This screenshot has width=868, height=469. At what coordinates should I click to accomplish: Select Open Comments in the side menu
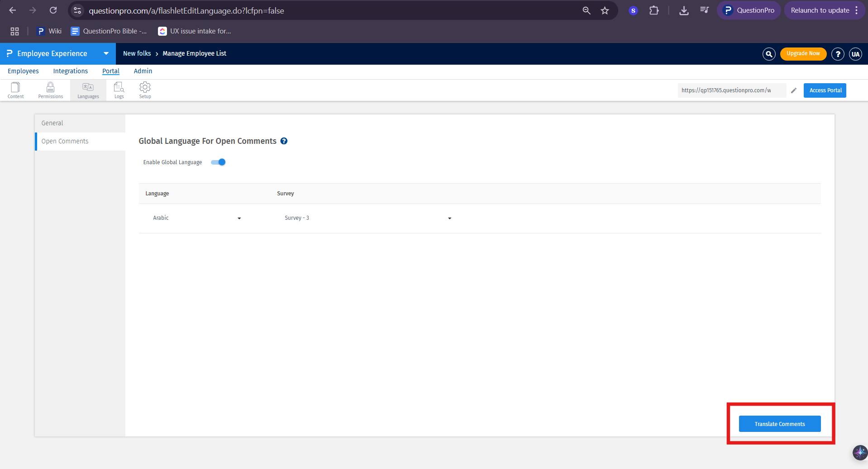pos(80,141)
